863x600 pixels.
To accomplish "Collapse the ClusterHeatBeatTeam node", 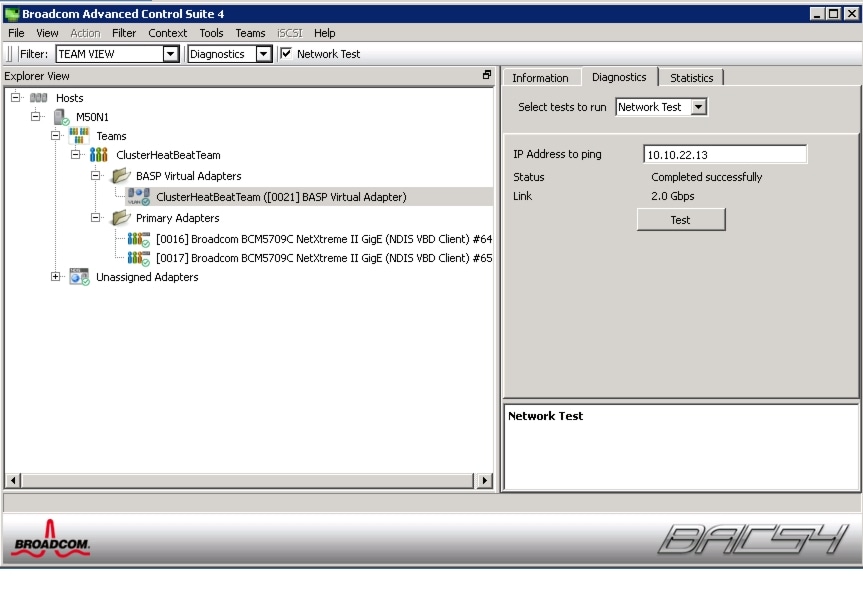I will (75, 154).
